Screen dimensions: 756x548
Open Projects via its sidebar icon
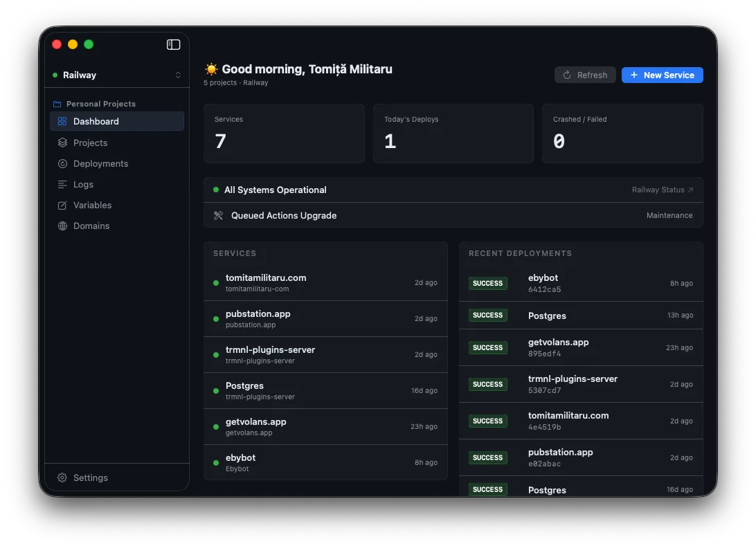click(x=61, y=143)
